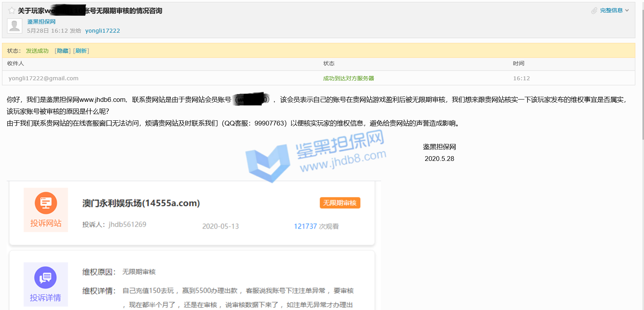This screenshot has width=644, height=310.
Task: Click the sender avatar picture
Action: (x=15, y=26)
